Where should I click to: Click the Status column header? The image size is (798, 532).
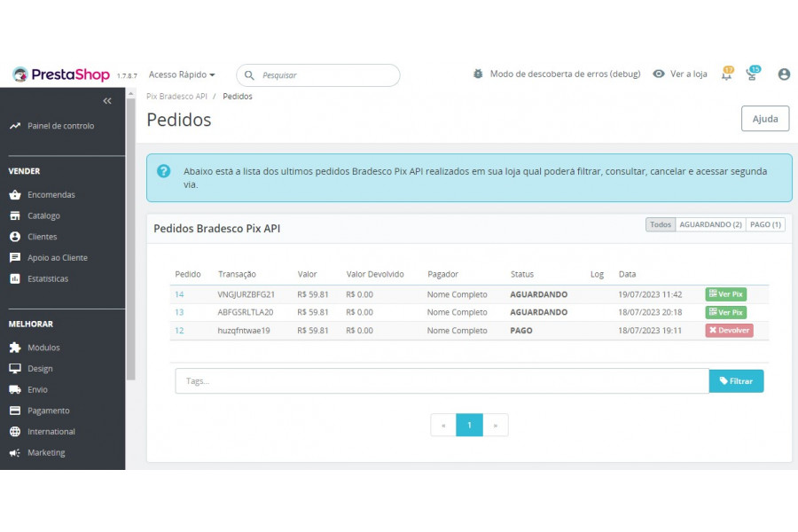coord(522,274)
